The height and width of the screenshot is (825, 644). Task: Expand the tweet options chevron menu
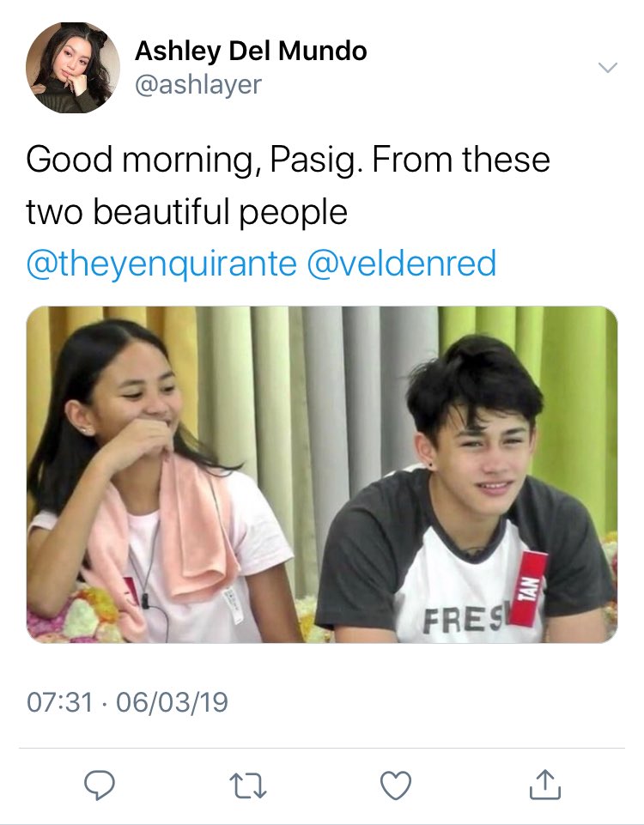(x=608, y=67)
